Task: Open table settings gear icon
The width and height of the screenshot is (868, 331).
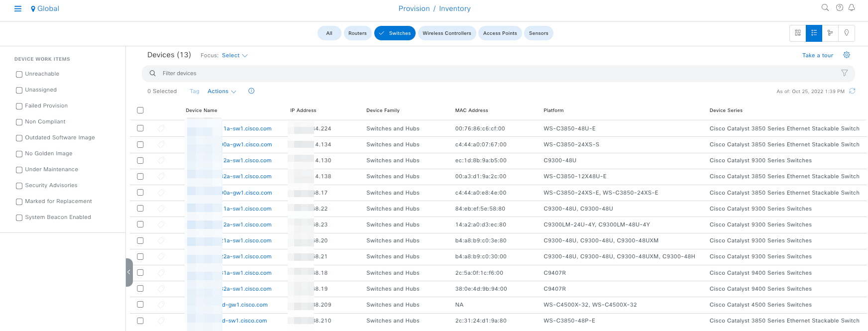Action: point(847,55)
